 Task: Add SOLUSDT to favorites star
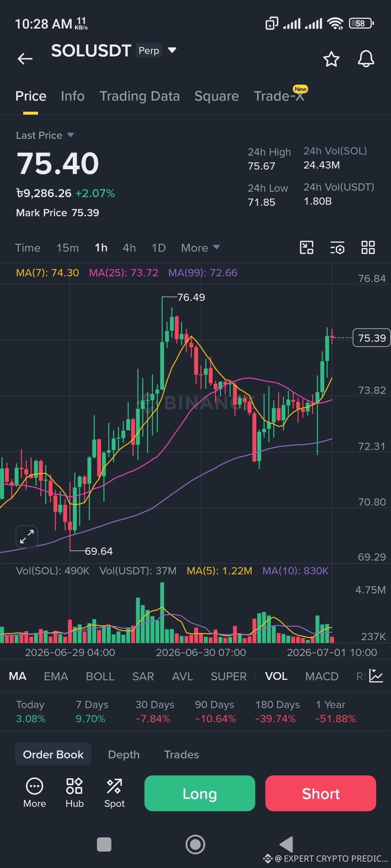click(331, 59)
